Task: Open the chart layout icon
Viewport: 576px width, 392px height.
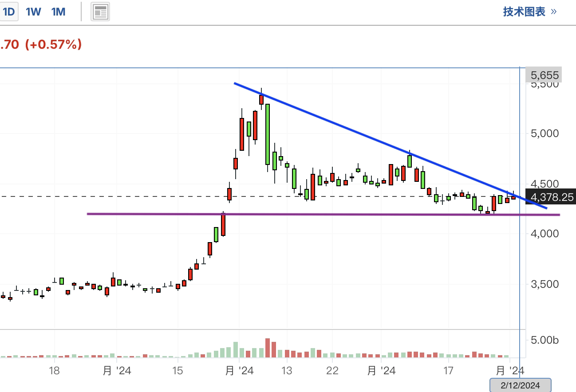Action: click(100, 12)
